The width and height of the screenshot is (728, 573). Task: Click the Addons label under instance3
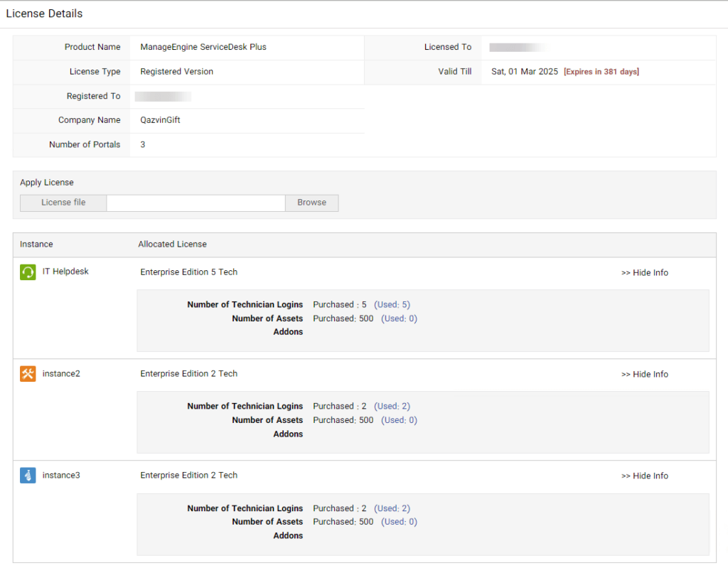click(288, 536)
